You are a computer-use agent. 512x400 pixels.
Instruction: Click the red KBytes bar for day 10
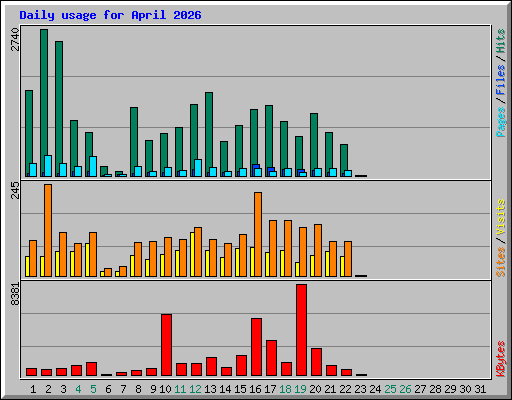166,345
